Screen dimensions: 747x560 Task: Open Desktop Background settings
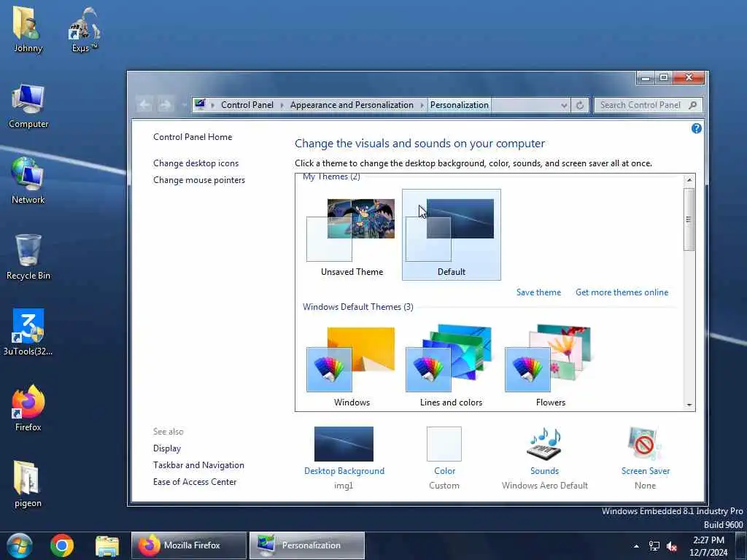coord(344,457)
